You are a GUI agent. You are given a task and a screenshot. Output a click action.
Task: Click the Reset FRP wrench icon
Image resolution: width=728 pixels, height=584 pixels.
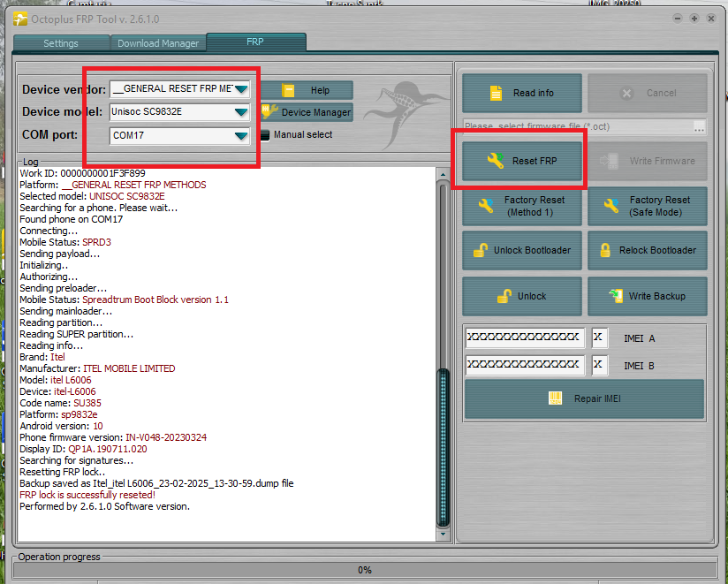click(x=496, y=161)
